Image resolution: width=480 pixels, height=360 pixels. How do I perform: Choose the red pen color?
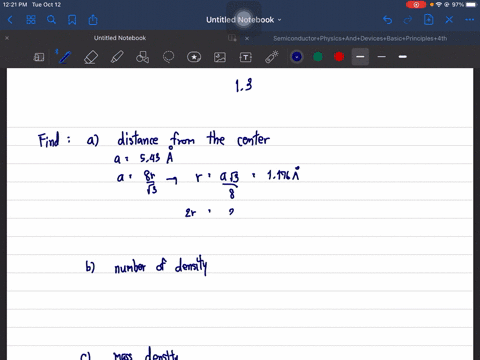(x=339, y=57)
